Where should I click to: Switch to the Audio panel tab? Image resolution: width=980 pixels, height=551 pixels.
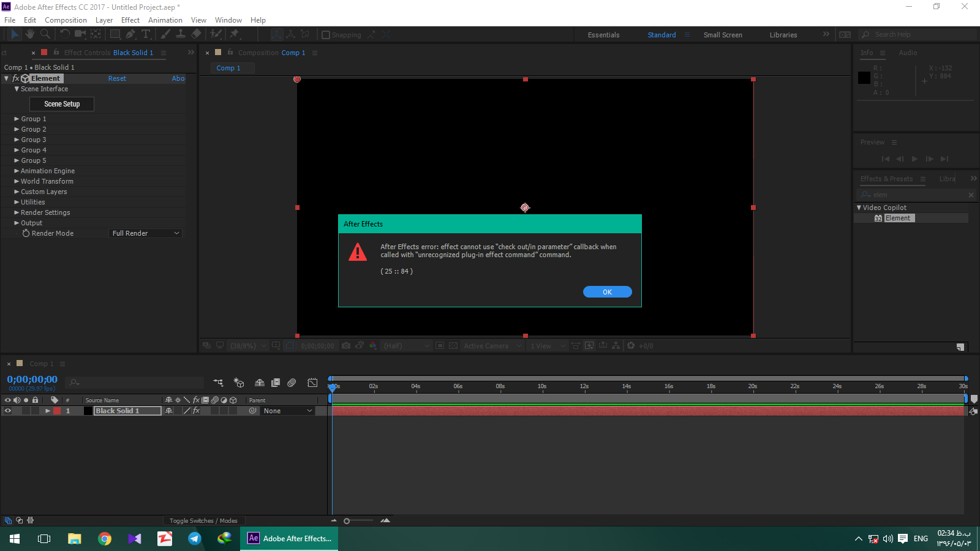(908, 53)
